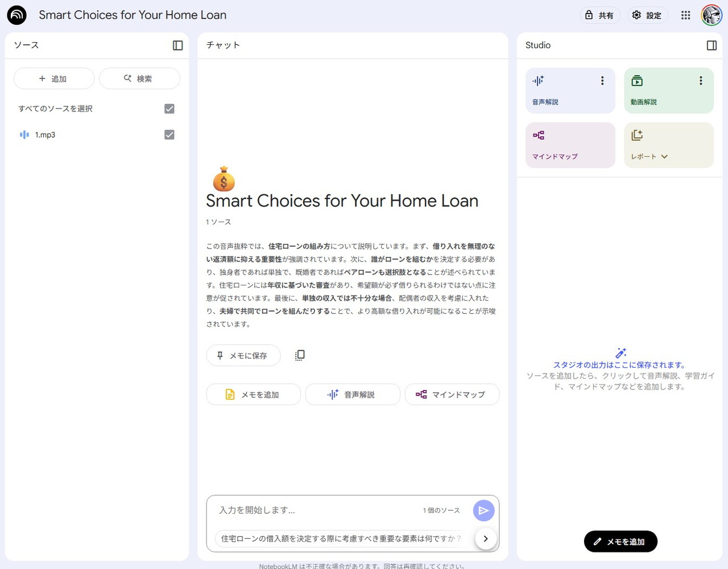Open the 設定 settings menu

647,15
